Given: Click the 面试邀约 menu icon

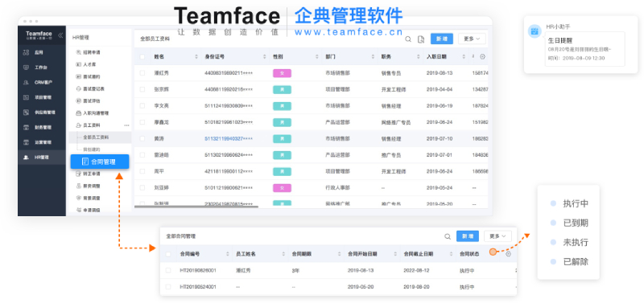Looking at the screenshot, I should [79, 76].
